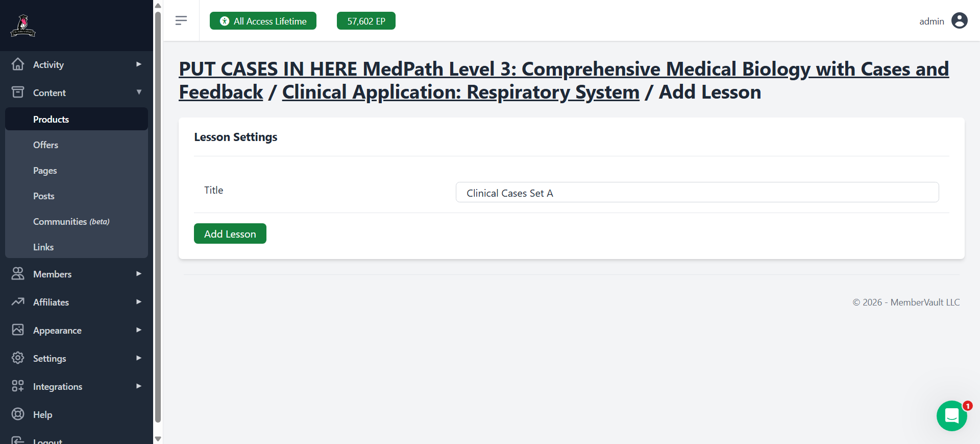Open the chat support bubble icon
This screenshot has width=980, height=444.
click(x=952, y=416)
